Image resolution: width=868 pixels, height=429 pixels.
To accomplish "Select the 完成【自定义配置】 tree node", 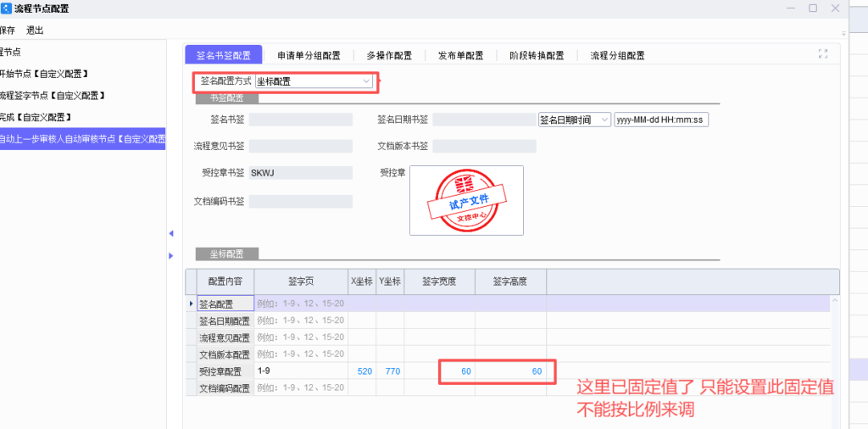I will 36,117.
